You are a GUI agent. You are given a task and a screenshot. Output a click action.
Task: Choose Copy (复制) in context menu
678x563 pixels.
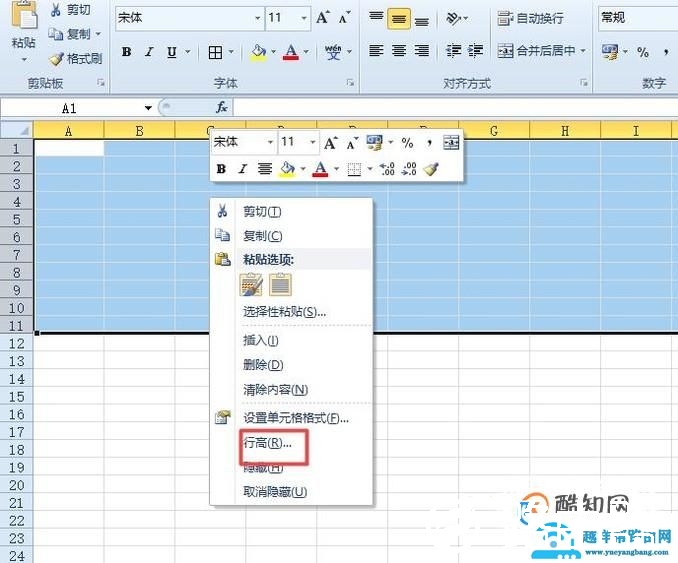pyautogui.click(x=262, y=236)
